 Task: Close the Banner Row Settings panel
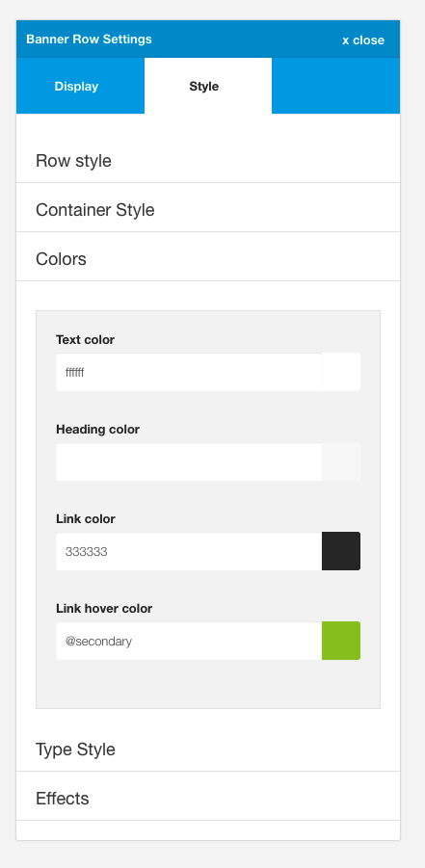[x=363, y=40]
